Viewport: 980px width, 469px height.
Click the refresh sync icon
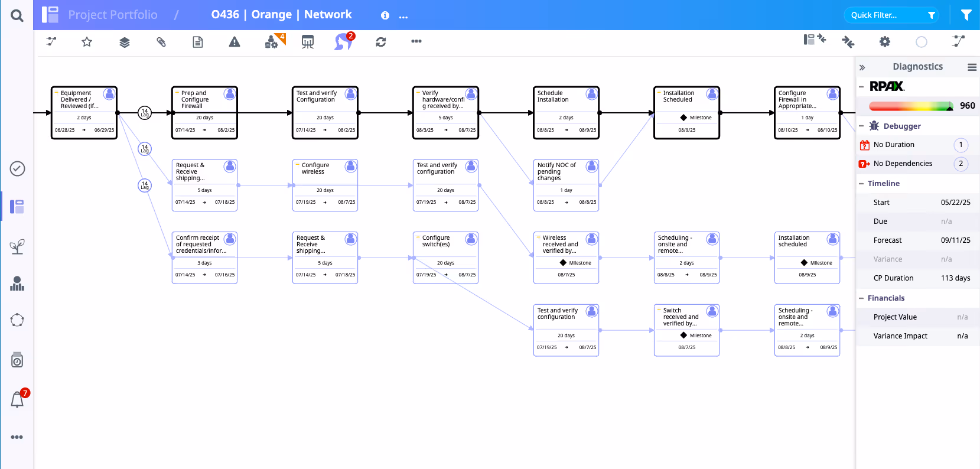pos(381,42)
